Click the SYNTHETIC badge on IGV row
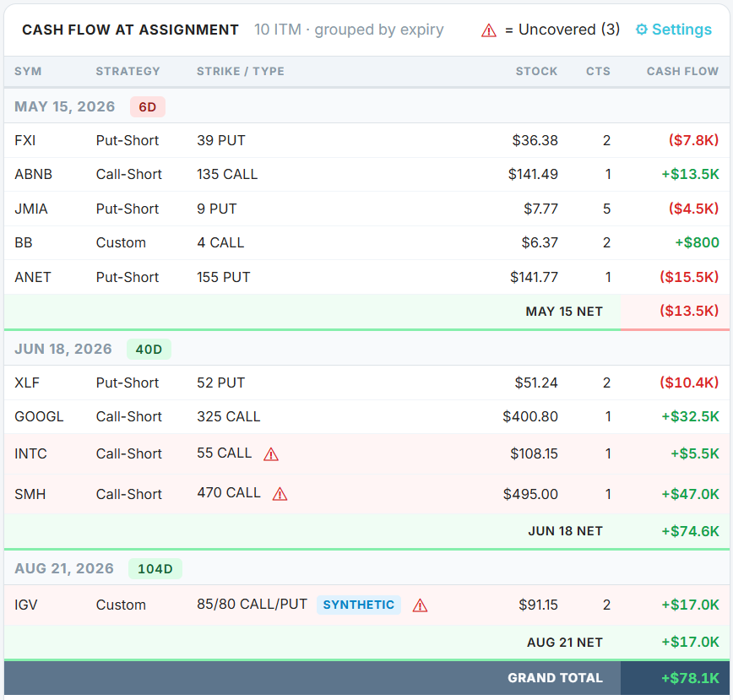The height and width of the screenshot is (700, 733). click(359, 605)
